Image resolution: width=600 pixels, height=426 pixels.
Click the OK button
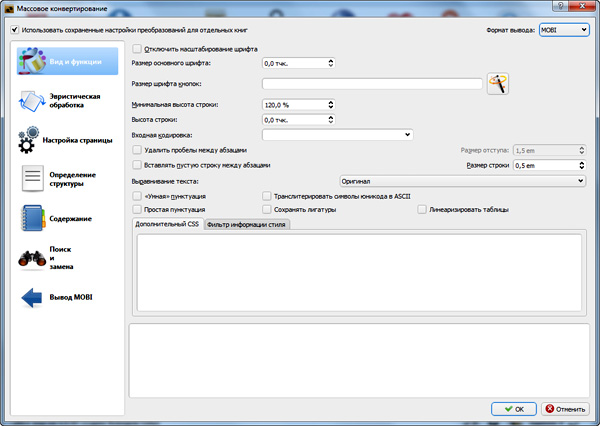[513, 408]
